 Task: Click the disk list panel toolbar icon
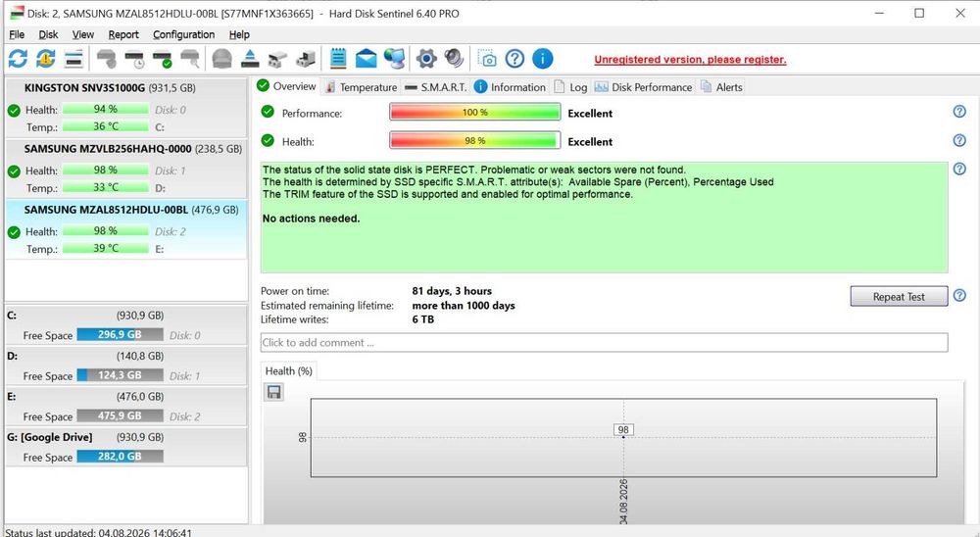(73, 59)
